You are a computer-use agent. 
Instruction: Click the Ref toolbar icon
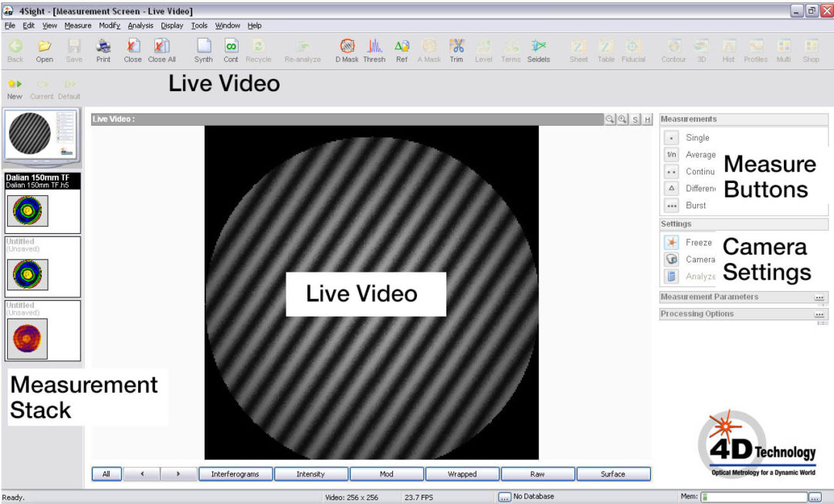pos(401,48)
